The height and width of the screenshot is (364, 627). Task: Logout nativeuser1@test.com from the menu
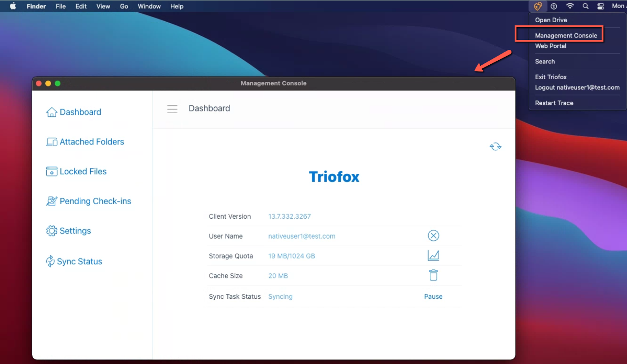click(x=577, y=87)
